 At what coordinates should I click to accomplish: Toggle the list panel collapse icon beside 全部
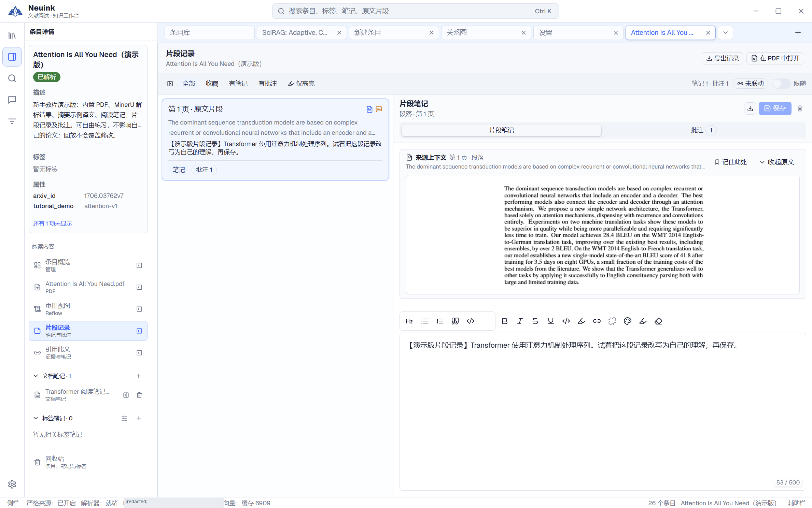pyautogui.click(x=170, y=84)
